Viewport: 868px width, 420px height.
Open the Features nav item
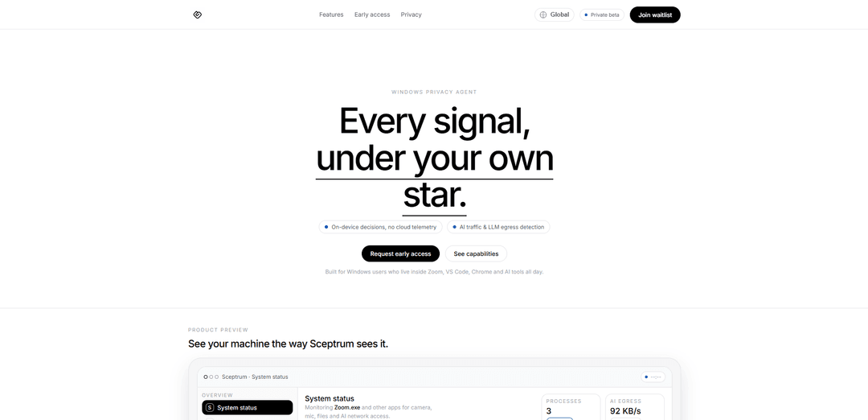pos(331,14)
